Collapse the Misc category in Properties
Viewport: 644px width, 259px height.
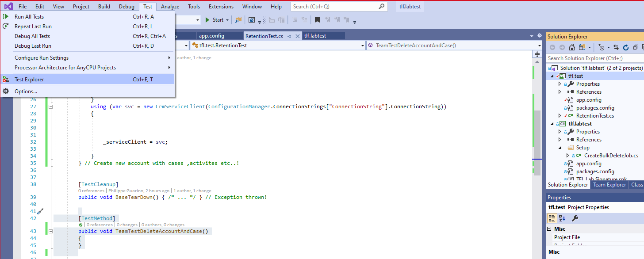(550, 229)
